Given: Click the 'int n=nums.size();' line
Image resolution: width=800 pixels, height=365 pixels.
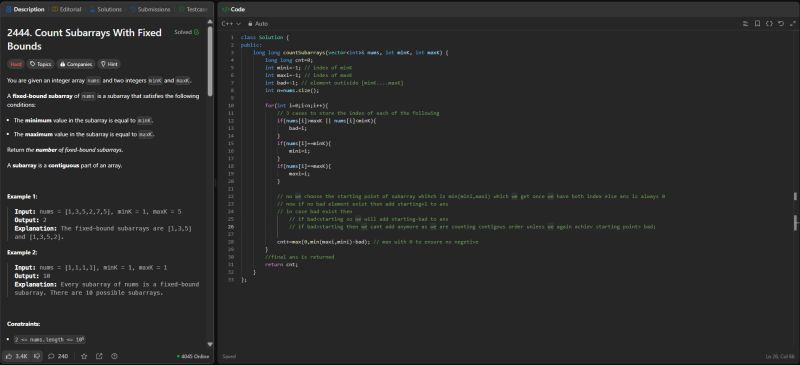Looking at the screenshot, I should (292, 90).
